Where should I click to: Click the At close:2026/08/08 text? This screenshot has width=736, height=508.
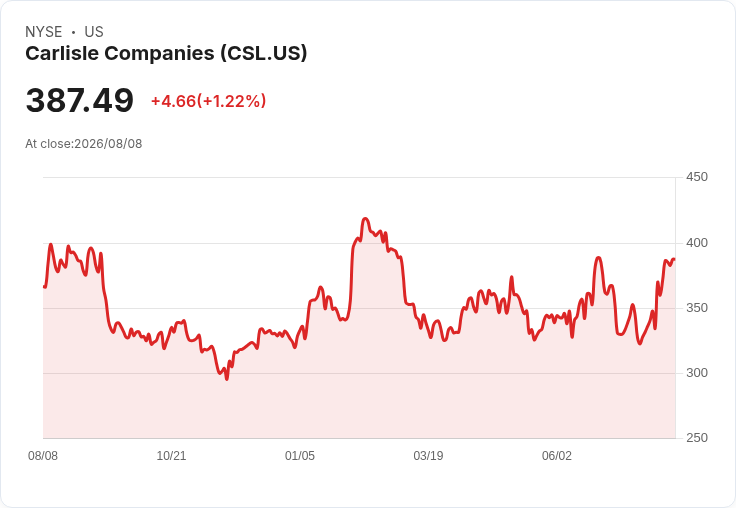click(x=84, y=144)
